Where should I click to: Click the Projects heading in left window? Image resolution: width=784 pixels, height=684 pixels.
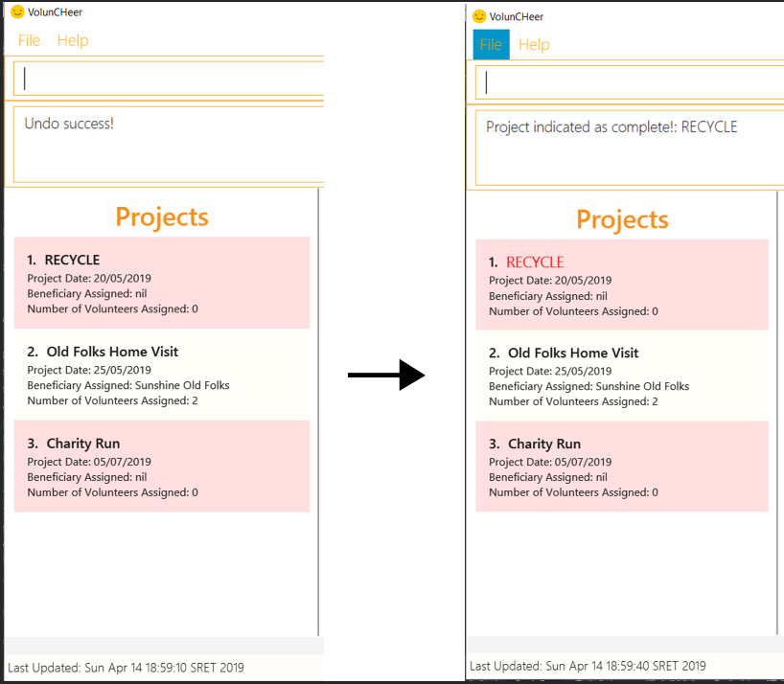(162, 217)
